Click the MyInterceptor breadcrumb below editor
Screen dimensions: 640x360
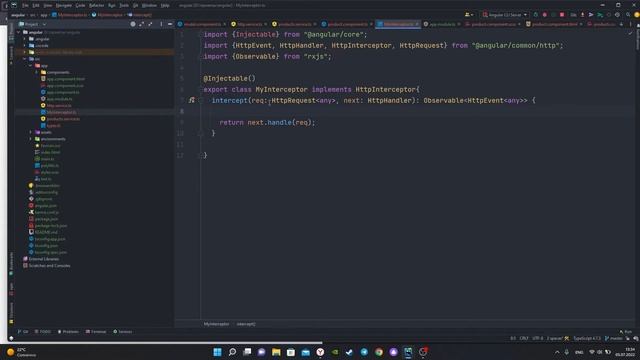(216, 324)
